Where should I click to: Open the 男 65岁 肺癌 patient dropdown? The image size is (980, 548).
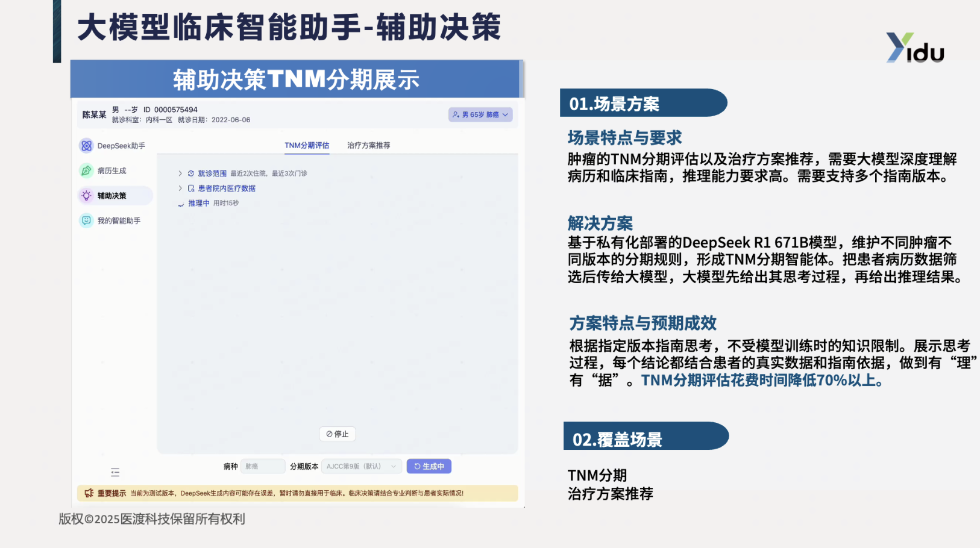(x=480, y=114)
